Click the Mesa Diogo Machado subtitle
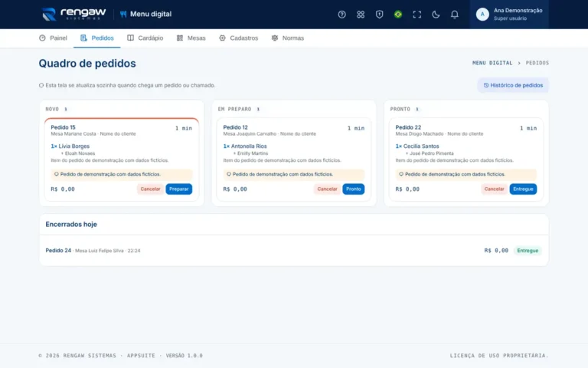The height and width of the screenshot is (368, 588). point(439,133)
